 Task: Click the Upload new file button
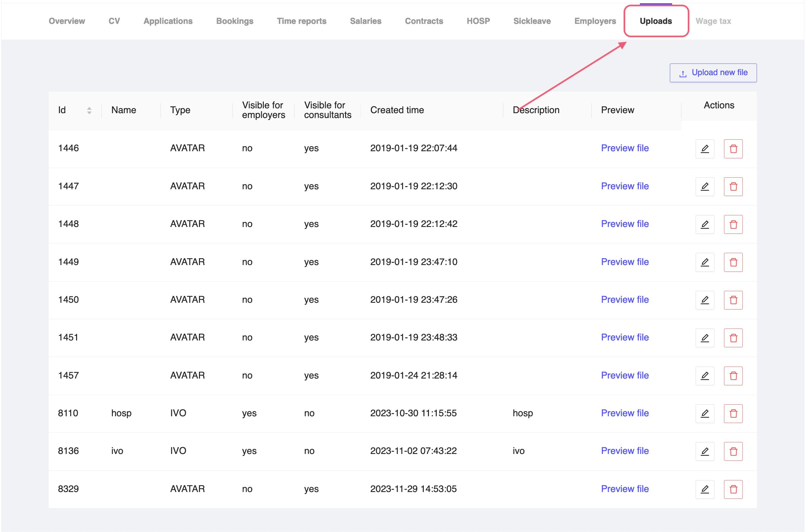[713, 72]
